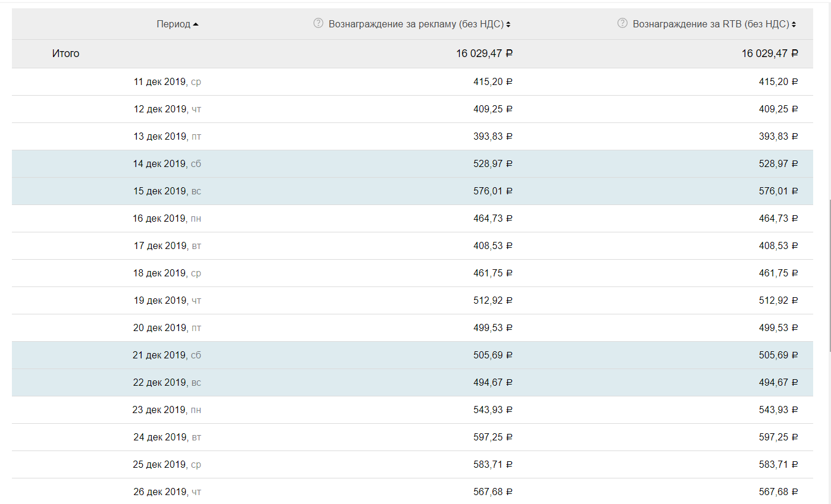Click sort arrows of RTB reward column
The width and height of the screenshot is (831, 504).
pyautogui.click(x=794, y=24)
